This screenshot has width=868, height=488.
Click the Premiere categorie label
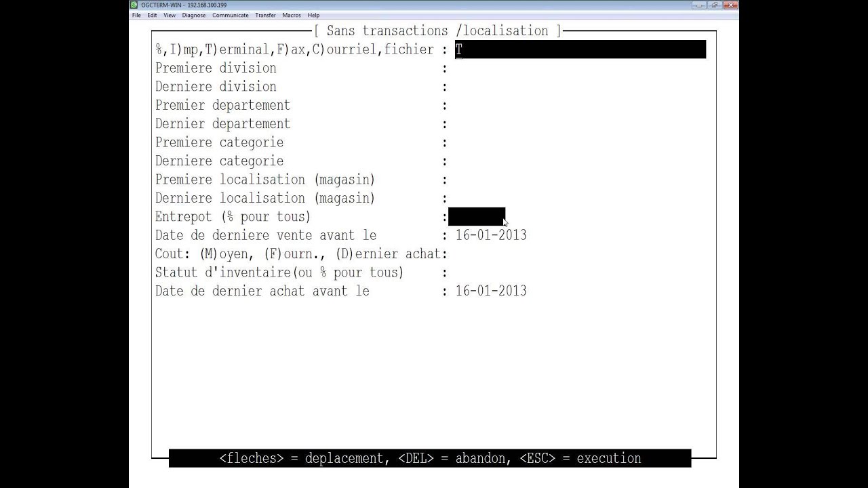(x=219, y=143)
